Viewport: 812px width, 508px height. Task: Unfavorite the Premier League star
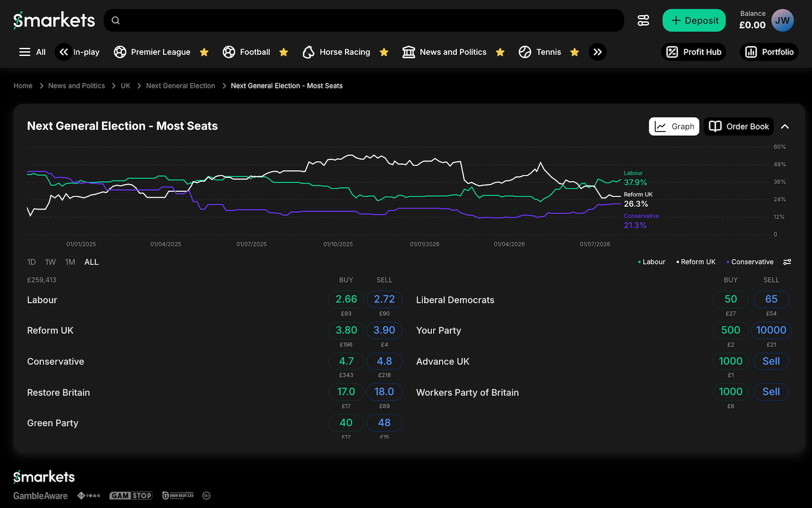pos(204,52)
